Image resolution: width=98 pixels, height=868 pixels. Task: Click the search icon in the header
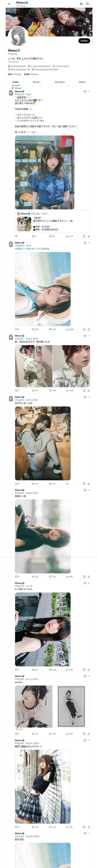(88, 4)
